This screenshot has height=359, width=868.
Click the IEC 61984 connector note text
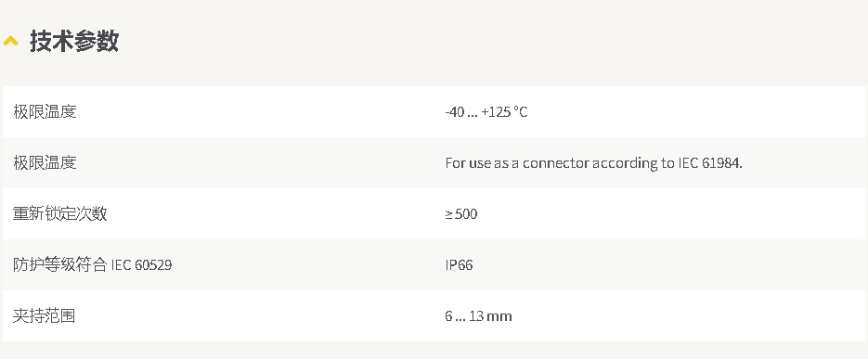[x=593, y=162]
